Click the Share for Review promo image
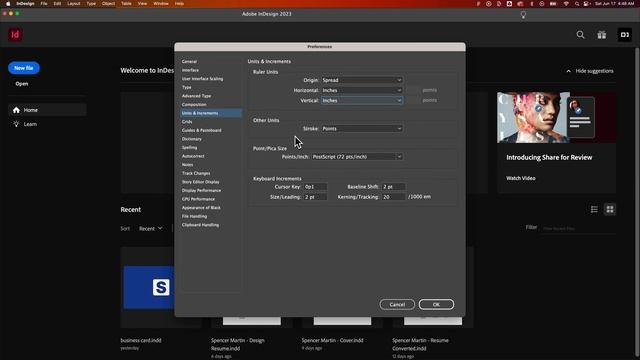 (556, 118)
